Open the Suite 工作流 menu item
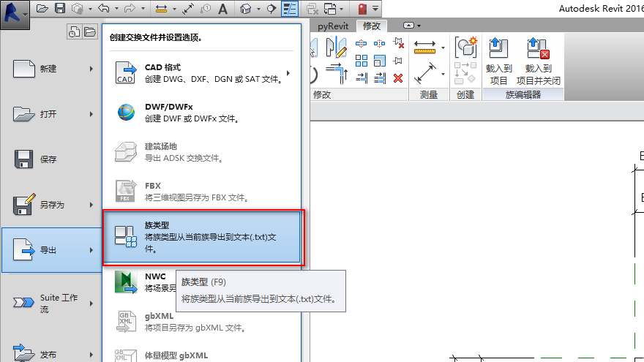 pyautogui.click(x=52, y=303)
